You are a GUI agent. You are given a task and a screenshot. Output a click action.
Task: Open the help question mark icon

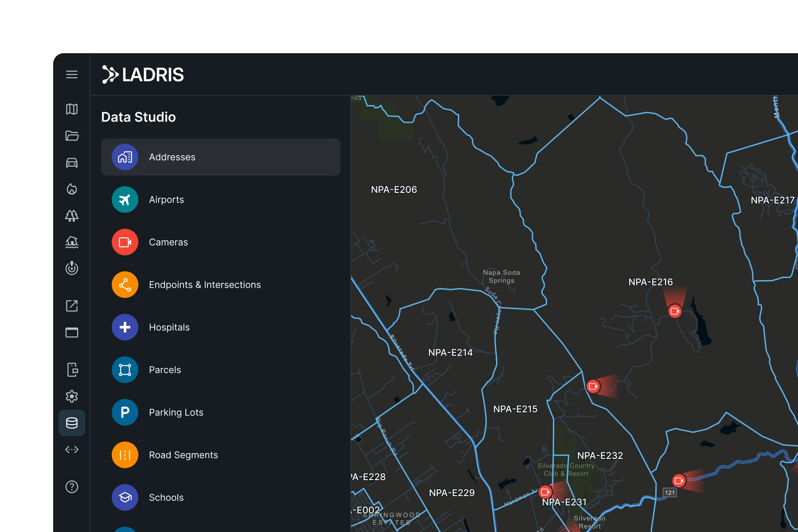point(72,487)
